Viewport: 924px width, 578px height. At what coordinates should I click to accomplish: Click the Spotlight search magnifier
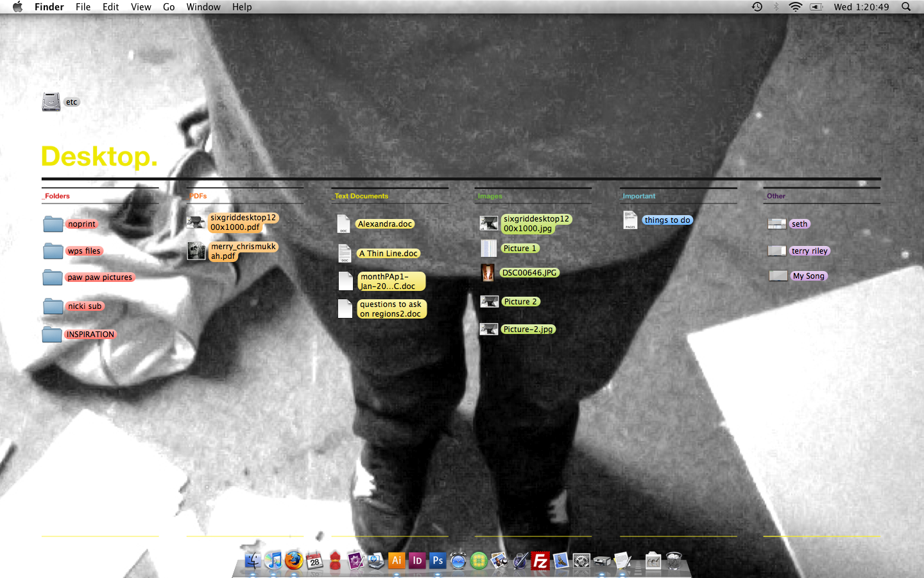pyautogui.click(x=906, y=7)
